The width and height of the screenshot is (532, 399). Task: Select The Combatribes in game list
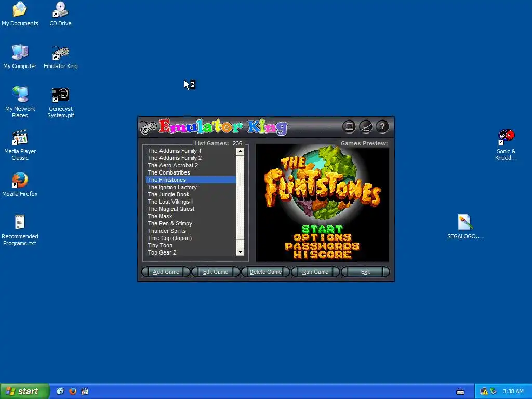tap(191, 172)
